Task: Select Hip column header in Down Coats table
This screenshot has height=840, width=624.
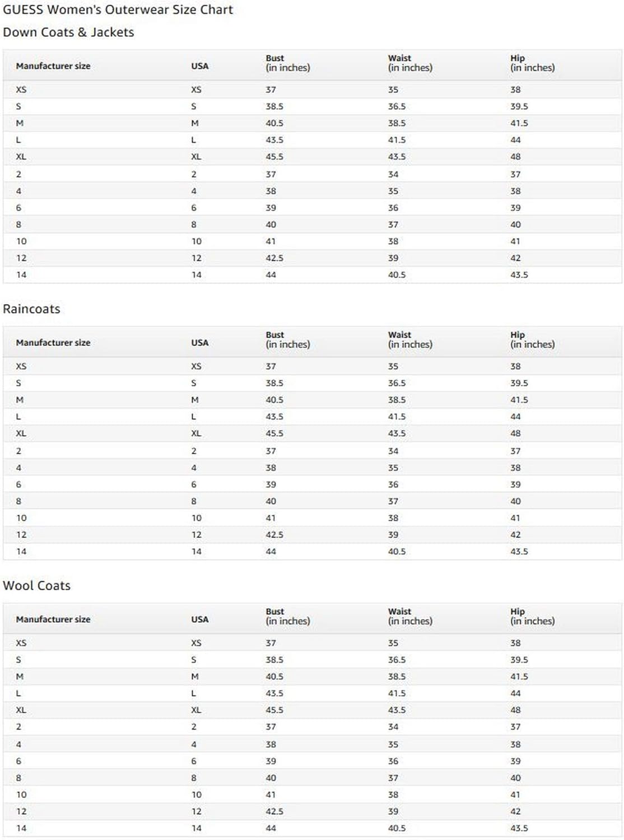Action: click(532, 63)
